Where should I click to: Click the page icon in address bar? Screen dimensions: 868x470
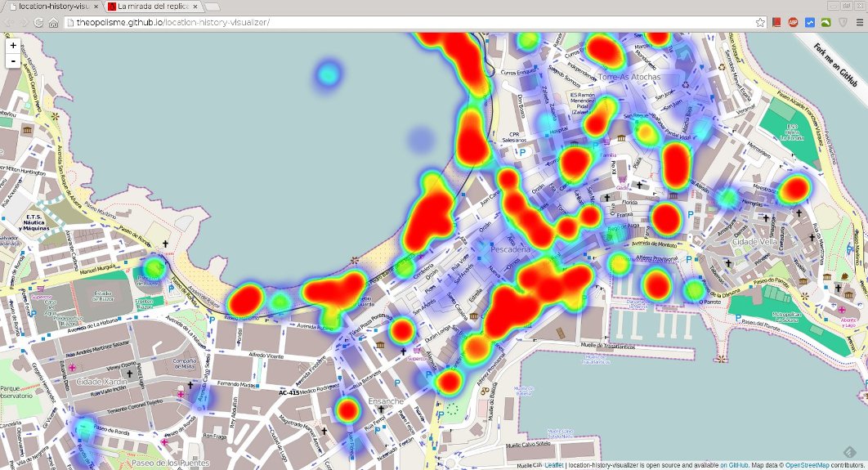[69, 22]
